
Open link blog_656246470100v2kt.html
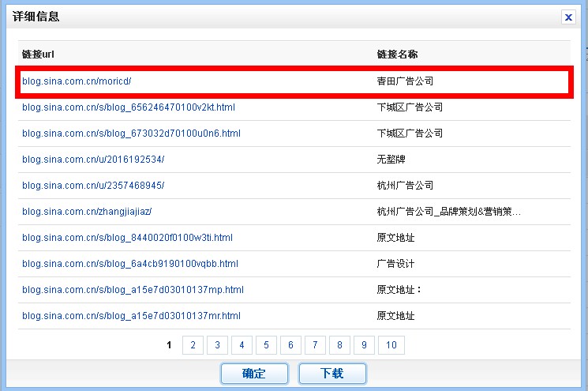(x=129, y=107)
